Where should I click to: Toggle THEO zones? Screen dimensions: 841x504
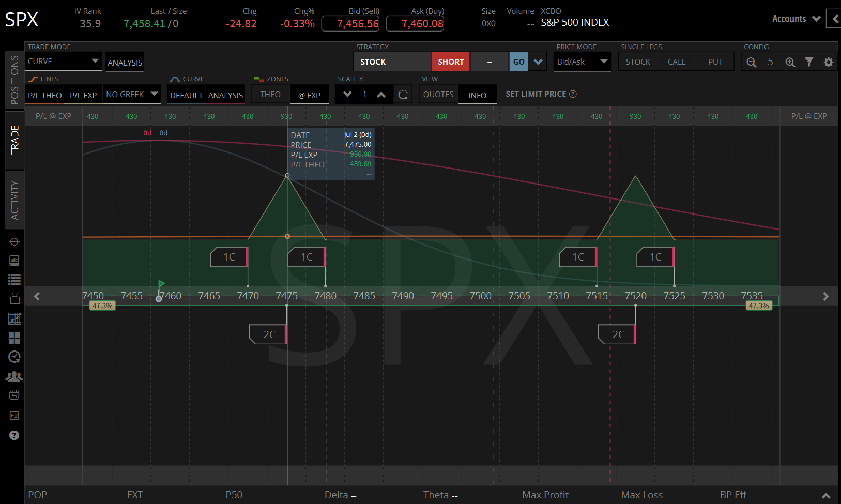(270, 95)
